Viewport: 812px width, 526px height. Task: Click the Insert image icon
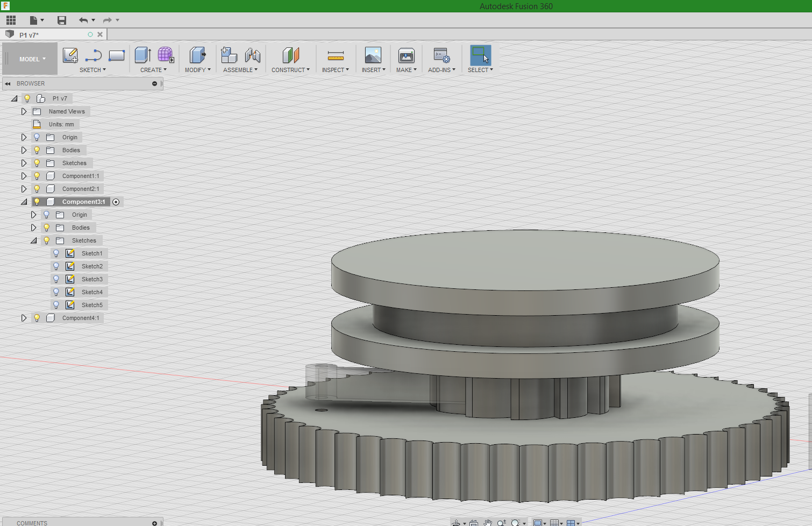373,55
